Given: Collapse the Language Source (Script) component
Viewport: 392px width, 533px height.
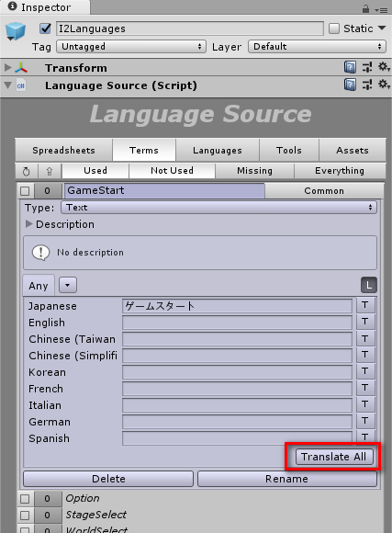Looking at the screenshot, I should (x=8, y=85).
